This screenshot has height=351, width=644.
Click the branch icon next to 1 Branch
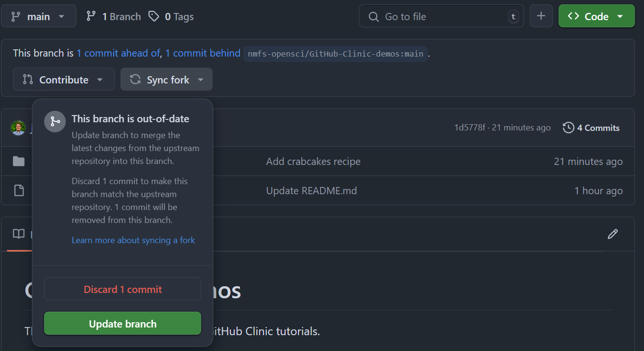coord(91,16)
